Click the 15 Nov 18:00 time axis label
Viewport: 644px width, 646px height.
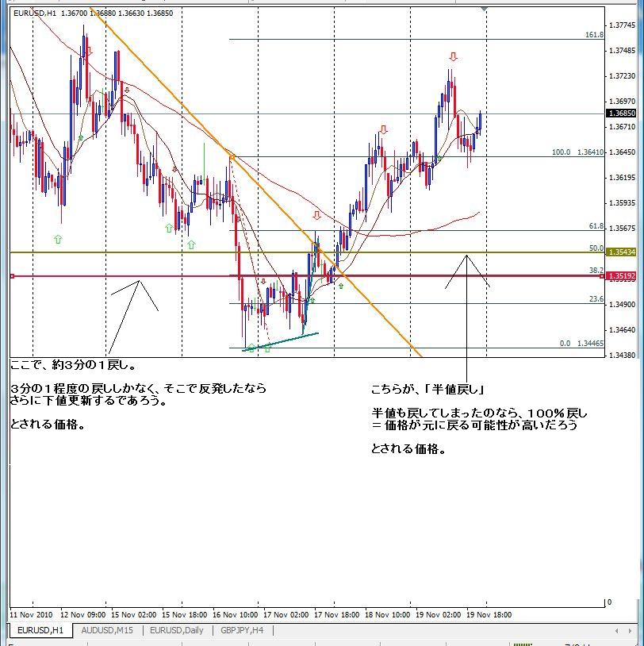185,614
